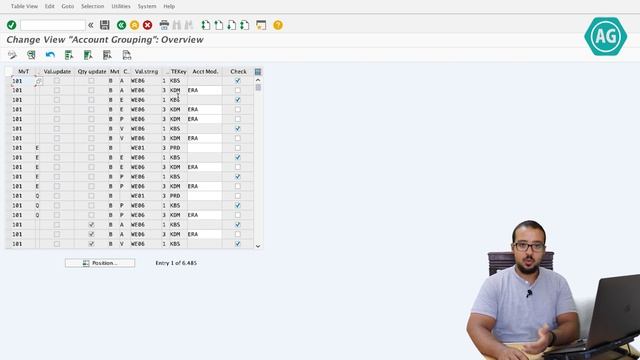Click WE01 value in special stock Q row

point(138,196)
